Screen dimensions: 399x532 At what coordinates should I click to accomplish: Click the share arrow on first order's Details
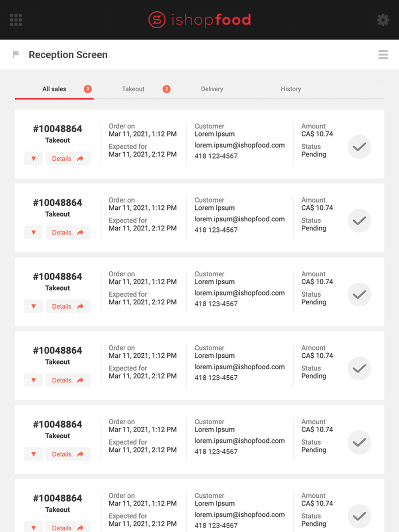(80, 158)
